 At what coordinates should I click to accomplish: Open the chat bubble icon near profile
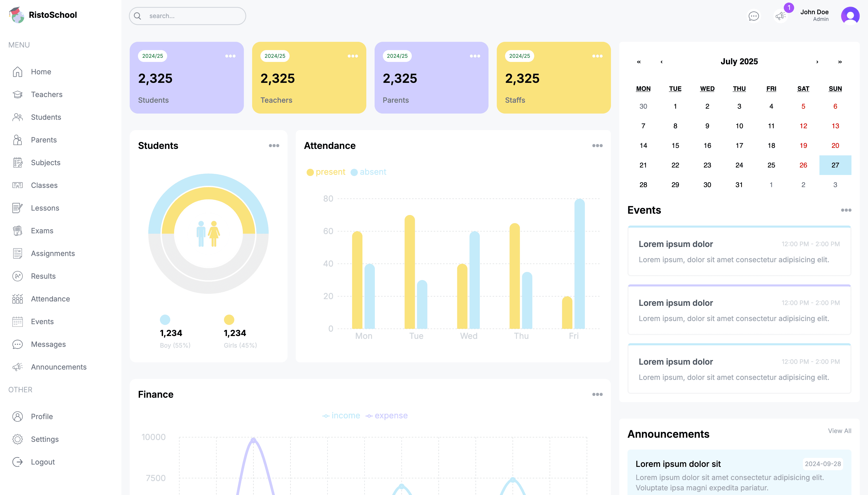(754, 16)
